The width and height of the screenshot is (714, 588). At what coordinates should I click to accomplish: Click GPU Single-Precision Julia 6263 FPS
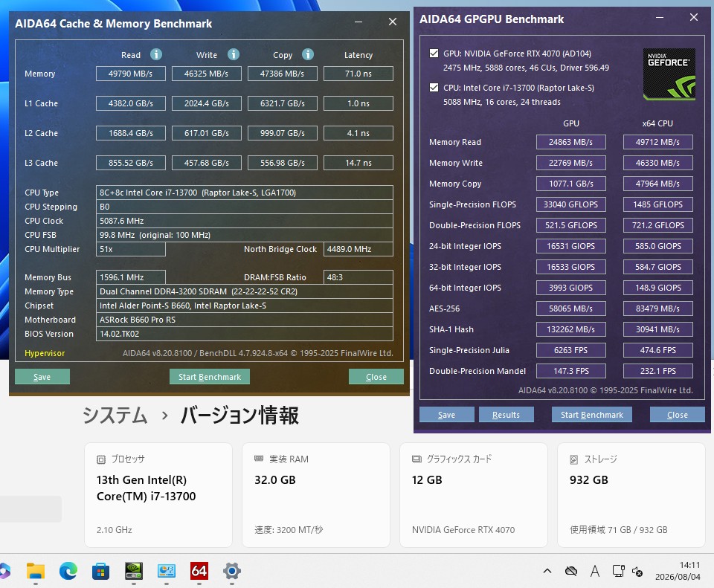(x=571, y=350)
